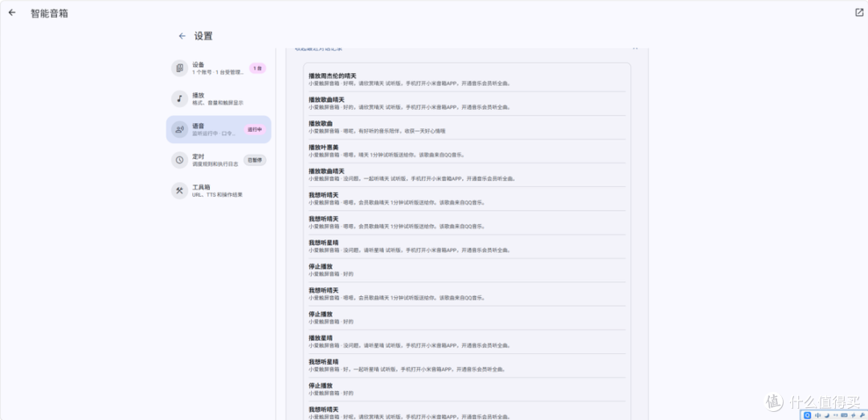Select the entry replying 好呢，请欣赏晴天
868x420 pixels.
pyautogui.click(x=467, y=412)
